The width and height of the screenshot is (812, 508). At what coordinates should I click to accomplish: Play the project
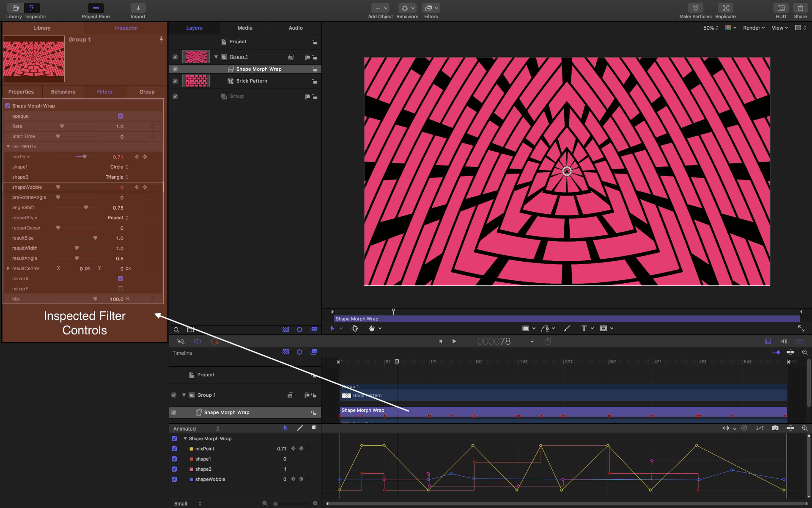pos(454,341)
